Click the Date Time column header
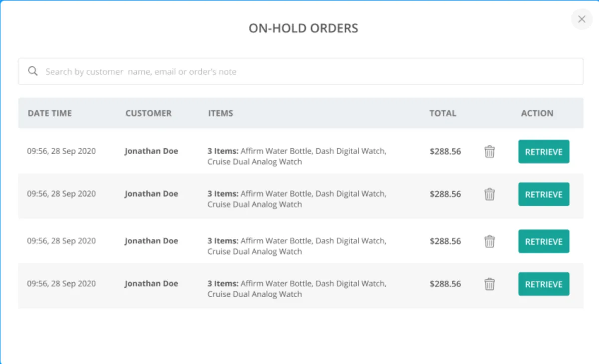599x364 pixels. pos(50,113)
